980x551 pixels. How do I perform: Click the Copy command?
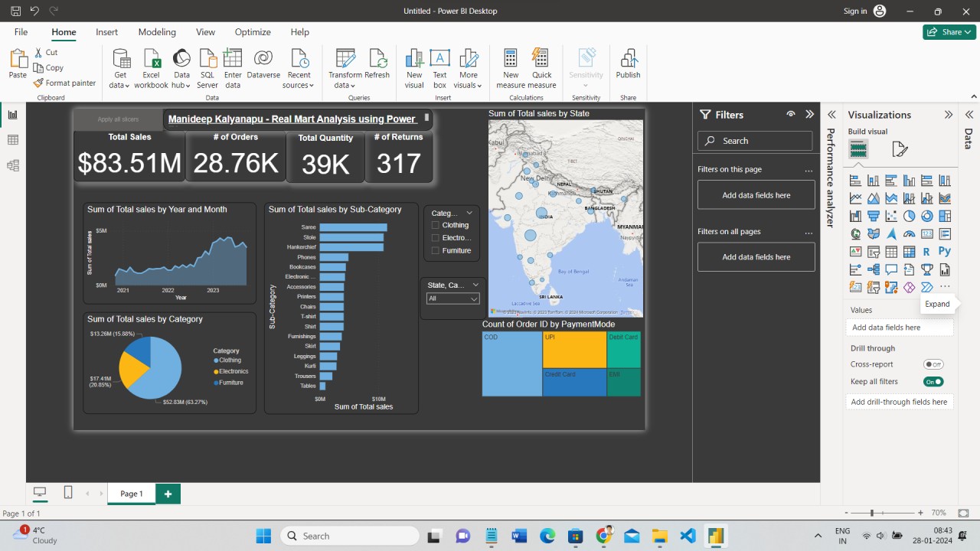coord(48,67)
